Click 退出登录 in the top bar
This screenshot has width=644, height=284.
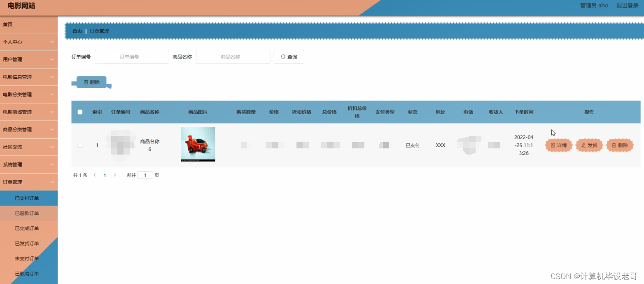[x=627, y=6]
